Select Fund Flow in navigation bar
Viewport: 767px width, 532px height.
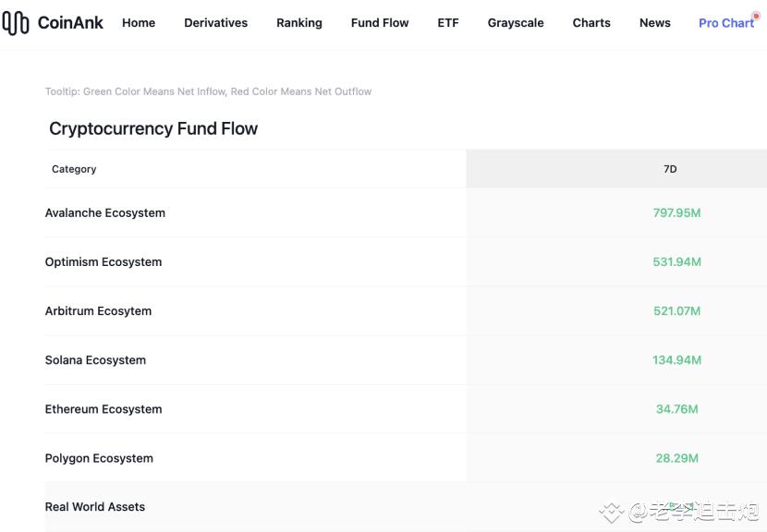pos(380,23)
